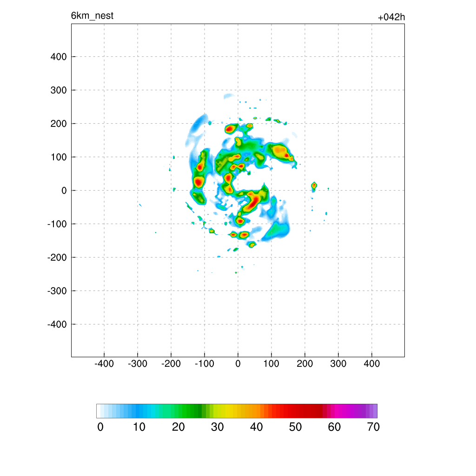The image size is (476, 476).
Task: Click the colorbar label "20"
Action: (178, 427)
